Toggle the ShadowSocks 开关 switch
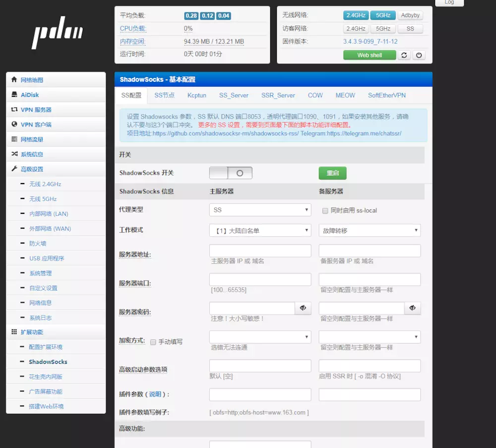 (x=231, y=173)
